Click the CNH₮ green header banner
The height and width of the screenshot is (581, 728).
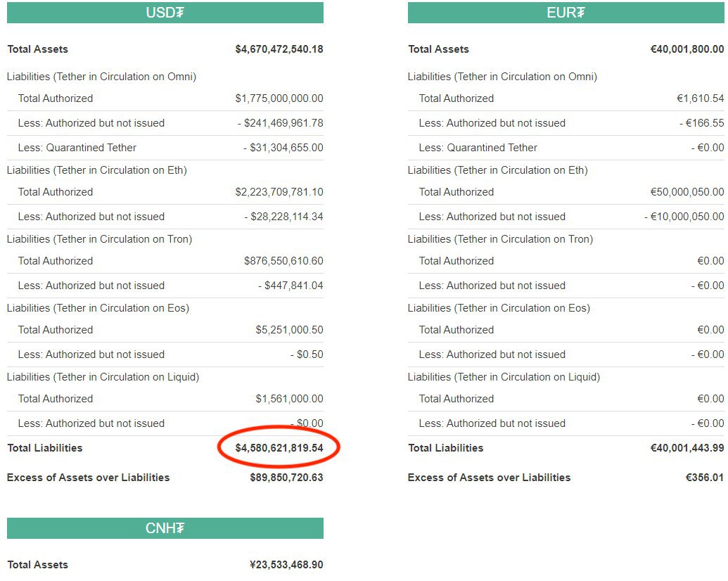165,528
